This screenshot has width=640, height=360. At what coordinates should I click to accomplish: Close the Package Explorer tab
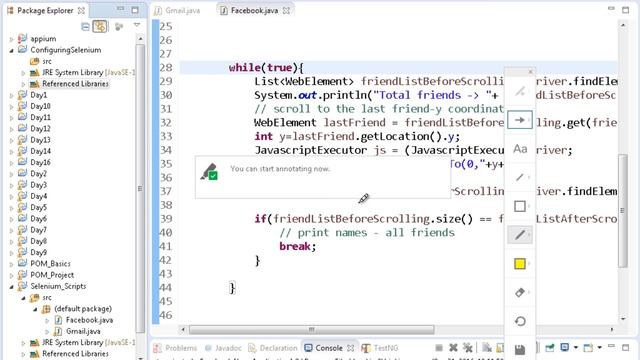coord(81,11)
